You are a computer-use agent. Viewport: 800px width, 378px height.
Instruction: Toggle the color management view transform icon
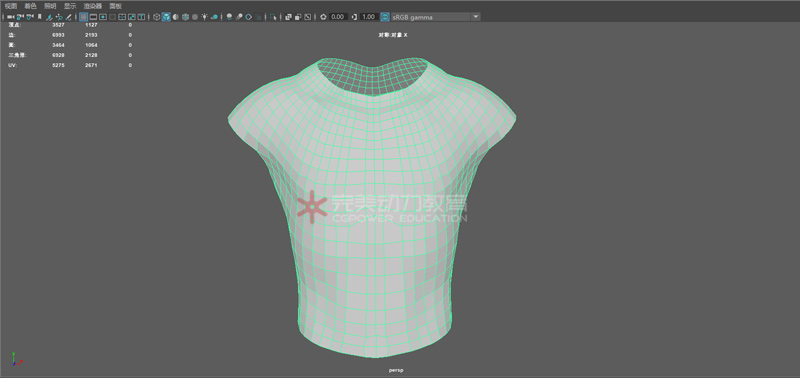(384, 17)
